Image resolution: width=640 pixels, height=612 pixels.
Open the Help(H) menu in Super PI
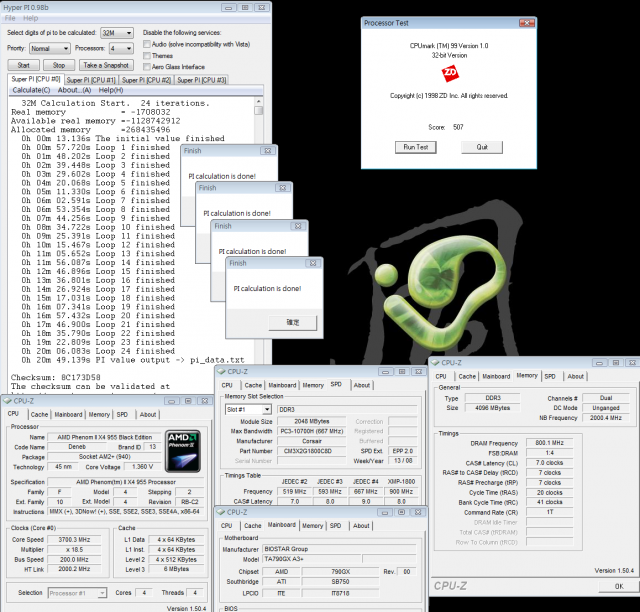tap(111, 90)
